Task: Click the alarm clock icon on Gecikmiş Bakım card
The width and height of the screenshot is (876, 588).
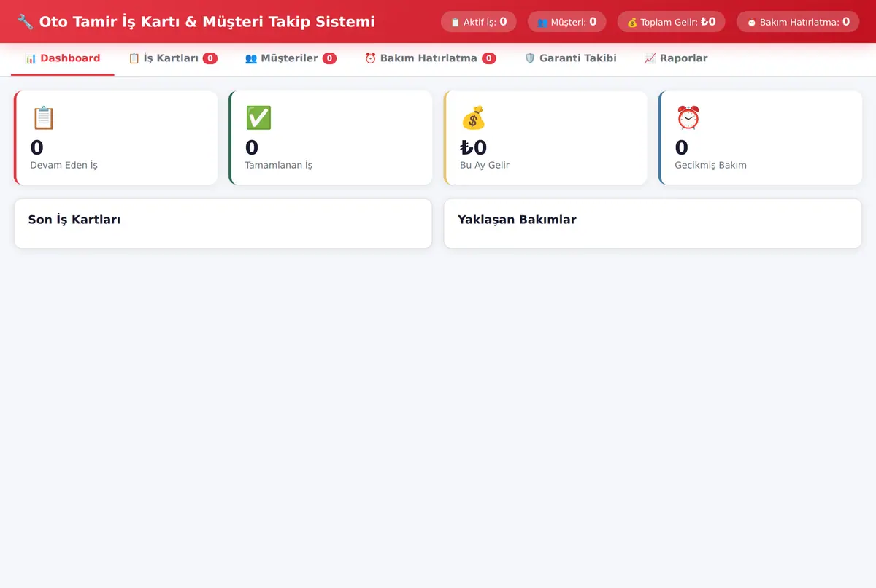Action: tap(688, 117)
